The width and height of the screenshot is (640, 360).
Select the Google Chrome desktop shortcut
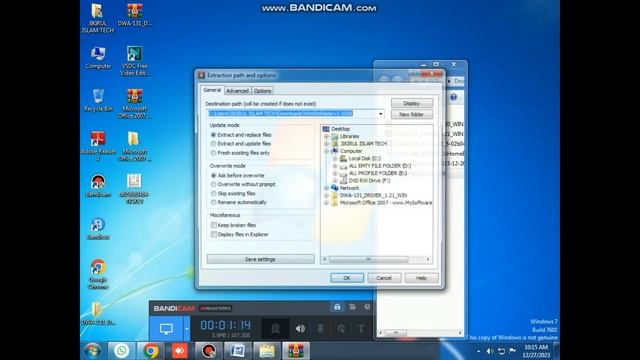98,274
